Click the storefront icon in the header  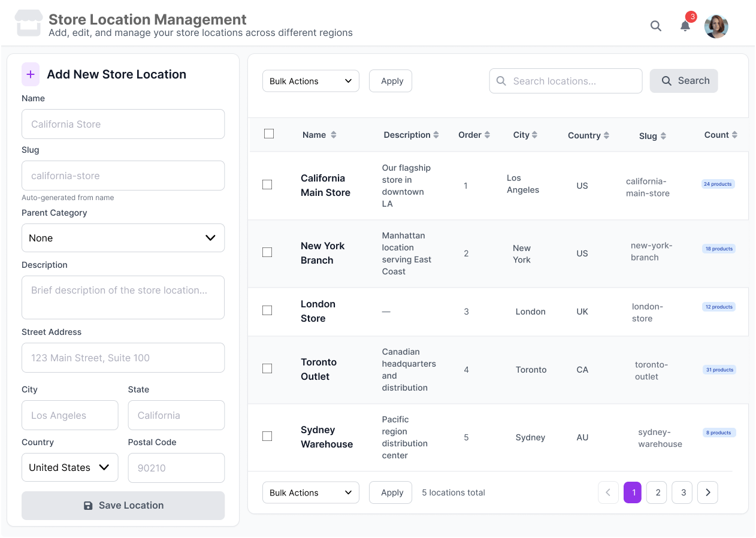pyautogui.click(x=28, y=23)
